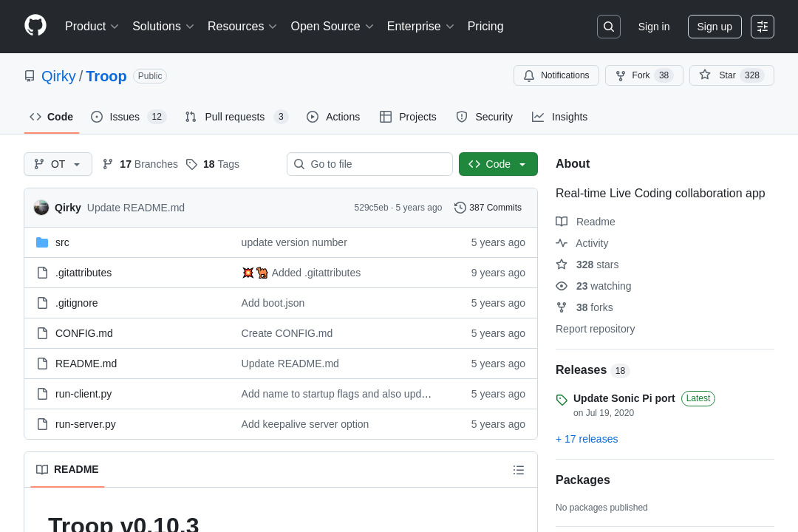The image size is (798, 532).
Task: Open the Troop repository name link
Action: click(x=106, y=76)
